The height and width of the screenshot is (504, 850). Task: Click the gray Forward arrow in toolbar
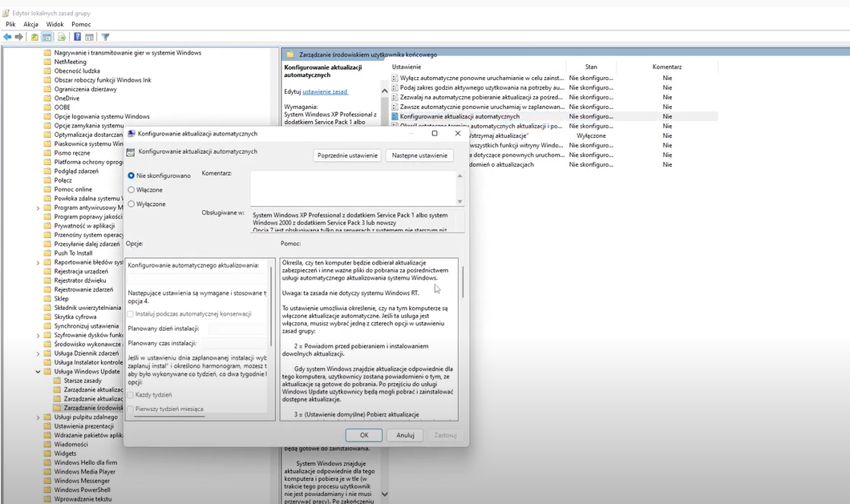coord(19,37)
